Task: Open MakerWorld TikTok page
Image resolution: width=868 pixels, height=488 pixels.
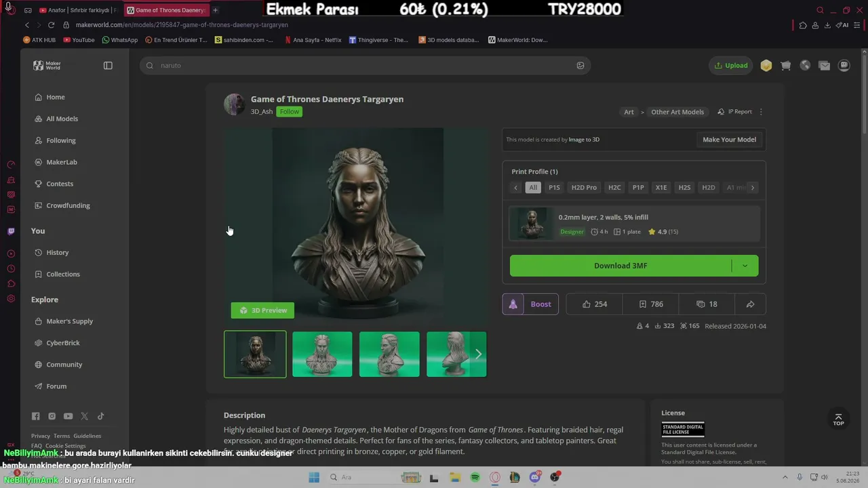Action: [101, 416]
